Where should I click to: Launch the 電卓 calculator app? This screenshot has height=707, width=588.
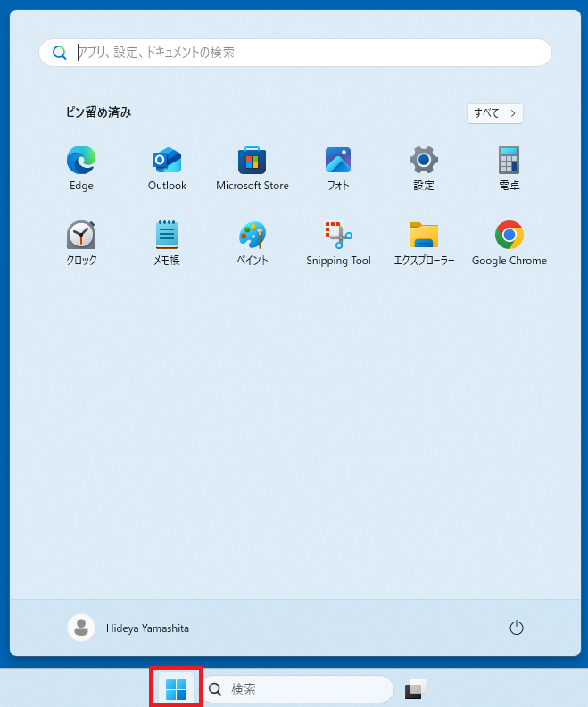[509, 168]
